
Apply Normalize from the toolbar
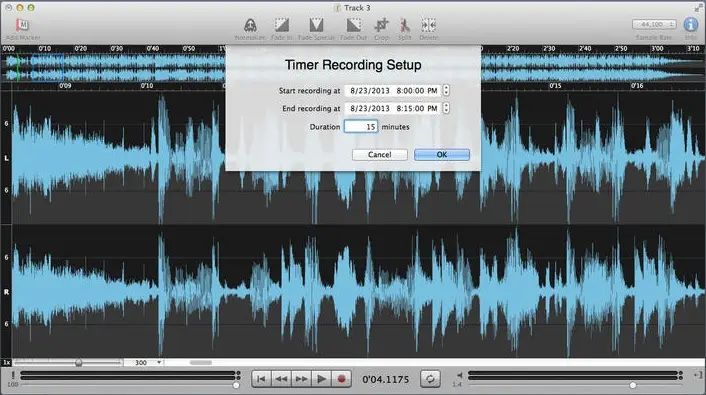click(x=250, y=25)
